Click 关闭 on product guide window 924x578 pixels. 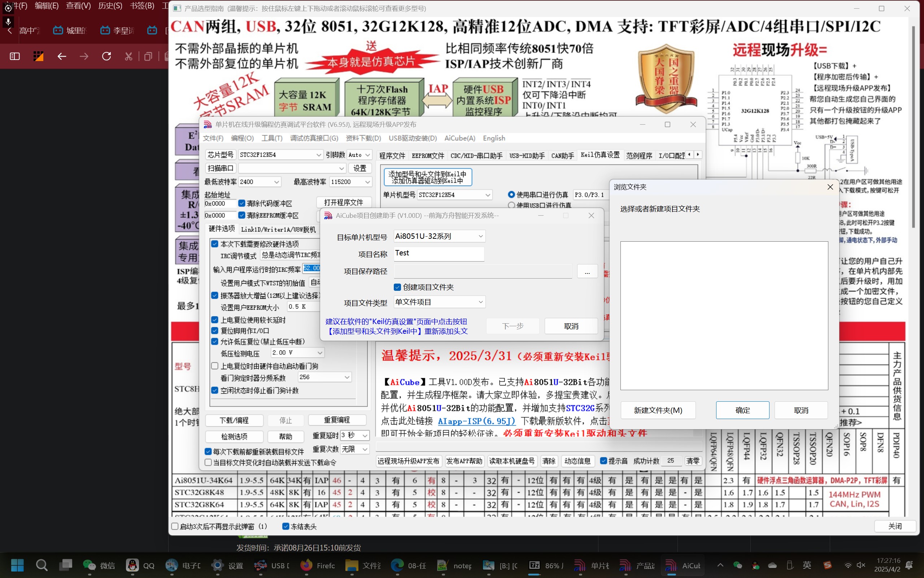click(895, 526)
